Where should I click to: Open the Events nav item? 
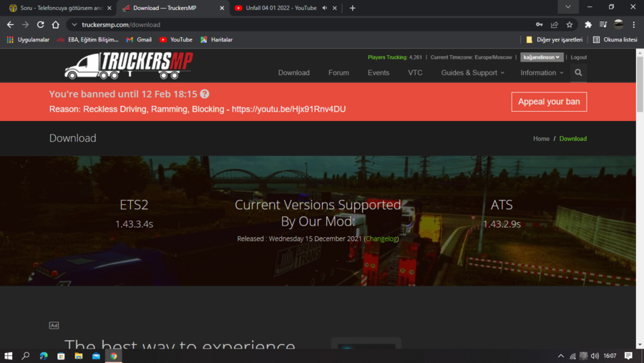379,73
